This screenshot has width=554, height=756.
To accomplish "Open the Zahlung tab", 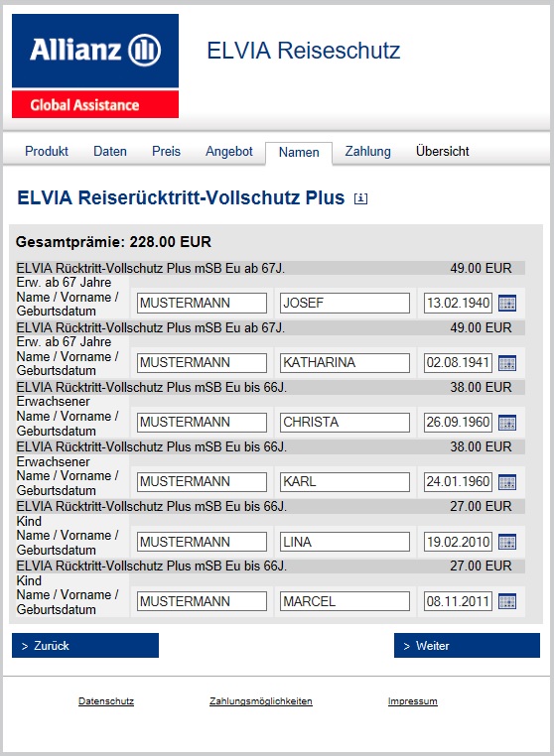I will (367, 152).
